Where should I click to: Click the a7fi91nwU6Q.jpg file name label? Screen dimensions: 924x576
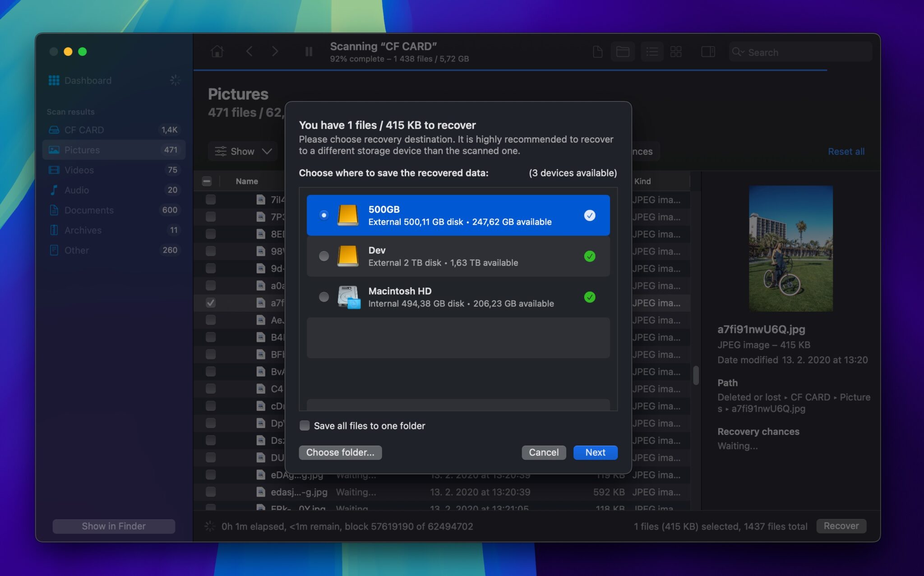tap(761, 329)
